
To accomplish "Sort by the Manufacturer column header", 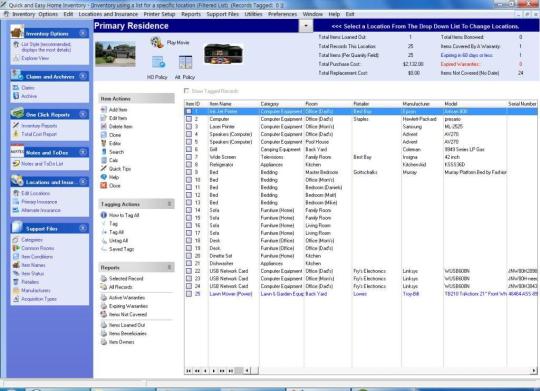I will 422,104.
